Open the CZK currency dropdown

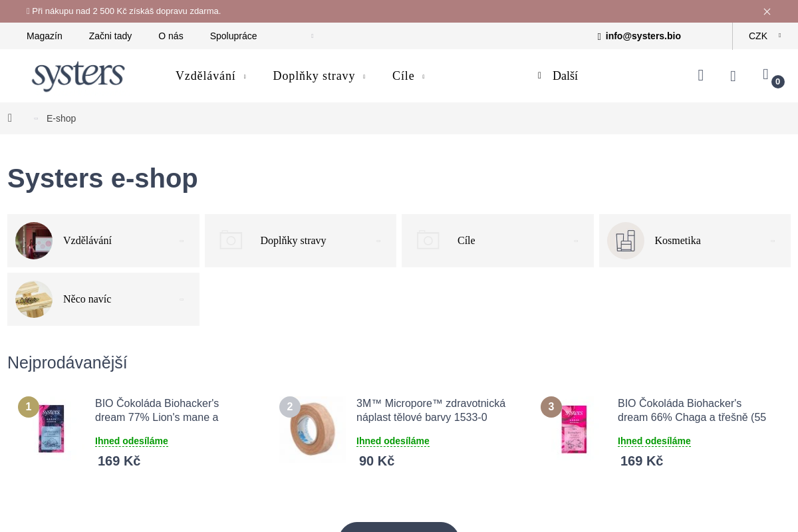click(765, 36)
